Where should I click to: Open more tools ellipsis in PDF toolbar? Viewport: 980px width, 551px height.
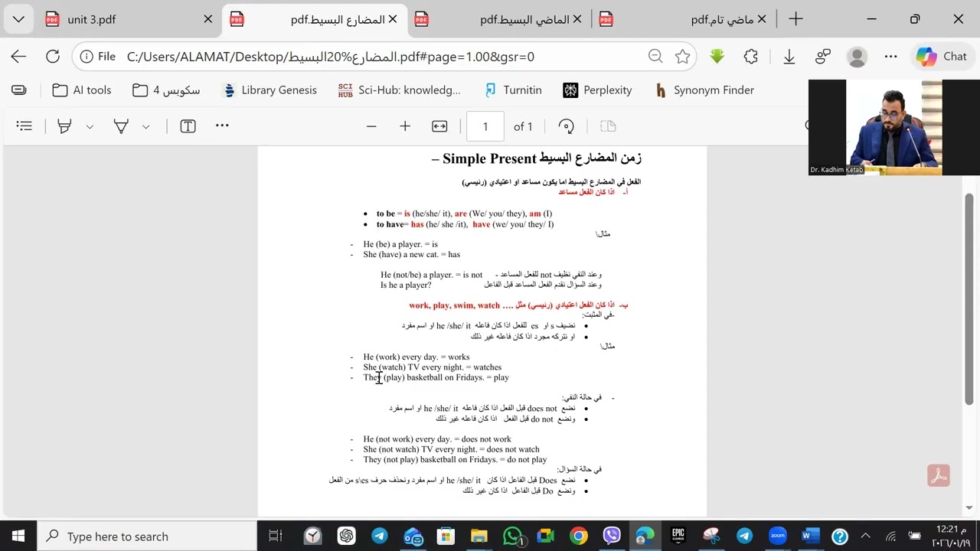coord(222,126)
